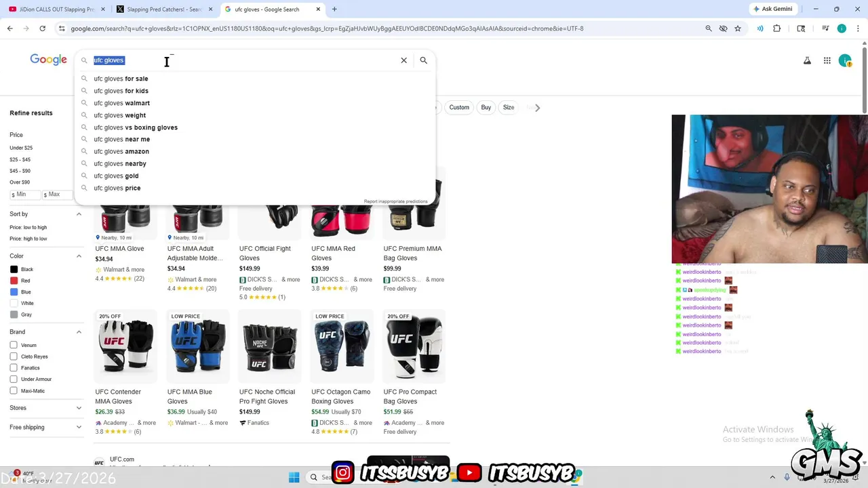Open a new tab with plus button

tap(334, 9)
